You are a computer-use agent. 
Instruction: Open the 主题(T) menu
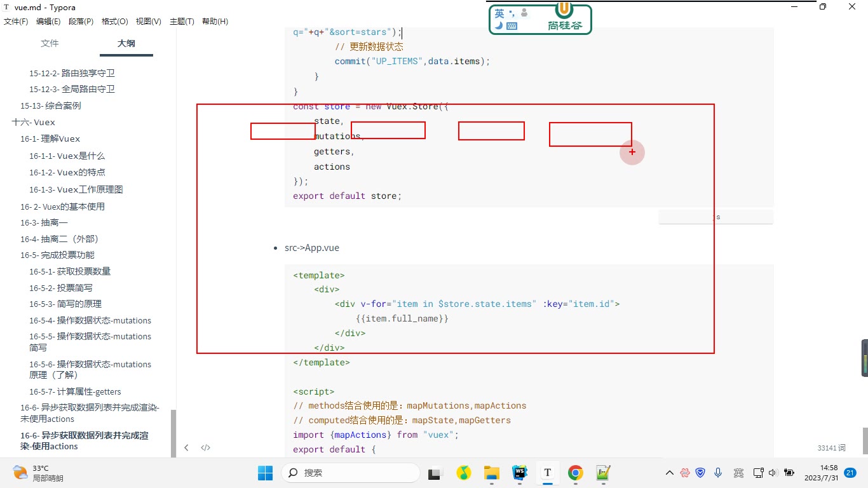pos(182,22)
